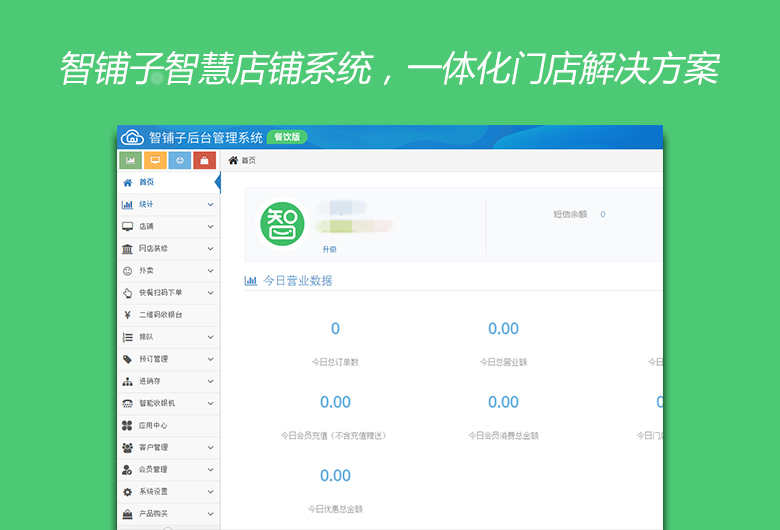Expand the 系统设置 menu chevron
Viewport: 780px width, 530px height.
[210, 492]
